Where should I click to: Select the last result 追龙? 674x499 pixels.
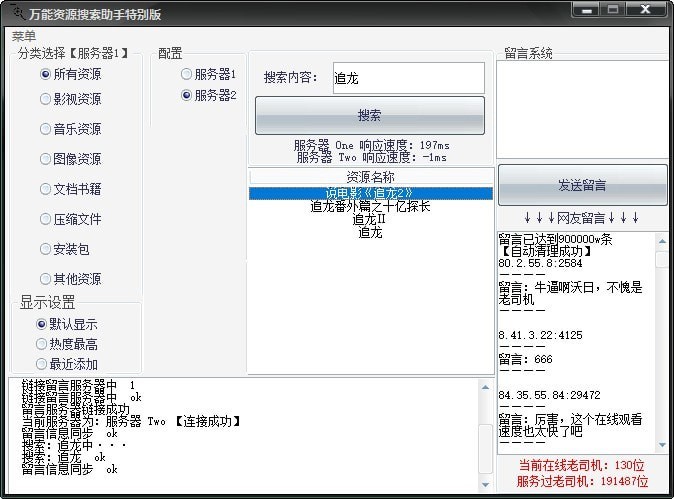click(370, 233)
